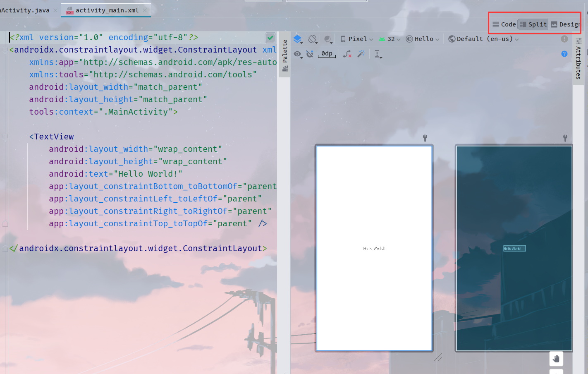The height and width of the screenshot is (374, 588).
Task: Show layout warnings and errors icon
Action: pos(564,38)
